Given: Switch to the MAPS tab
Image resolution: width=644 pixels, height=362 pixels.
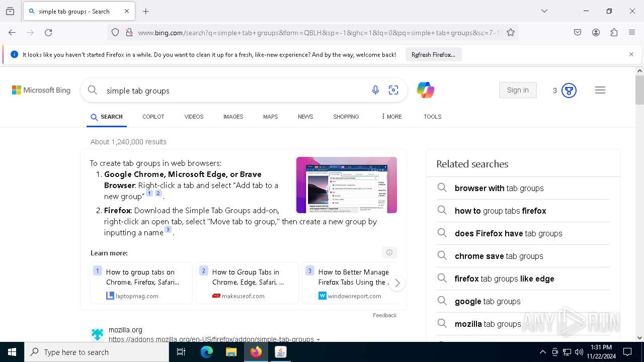Looking at the screenshot, I should coord(270,117).
